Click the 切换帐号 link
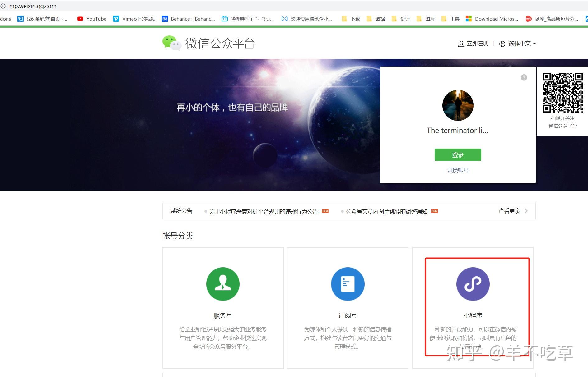This screenshot has width=588, height=377. [x=458, y=170]
